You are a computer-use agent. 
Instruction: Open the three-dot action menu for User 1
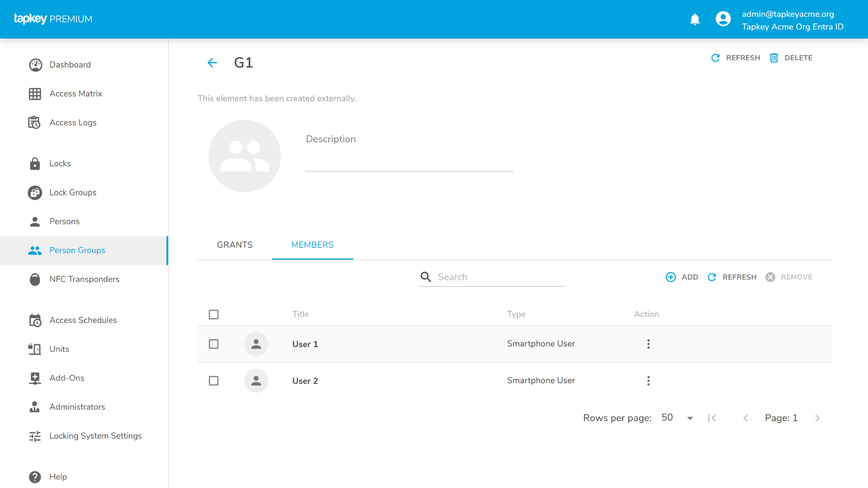pyautogui.click(x=648, y=344)
